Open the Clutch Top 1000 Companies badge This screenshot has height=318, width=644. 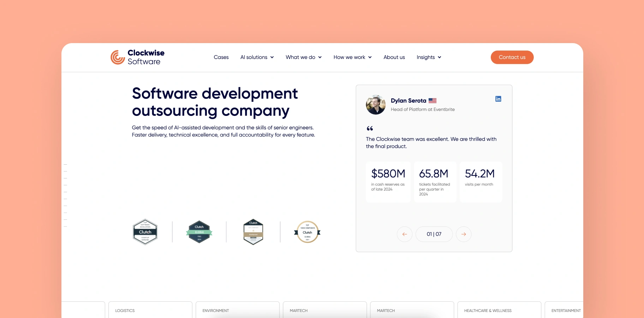[x=307, y=232]
